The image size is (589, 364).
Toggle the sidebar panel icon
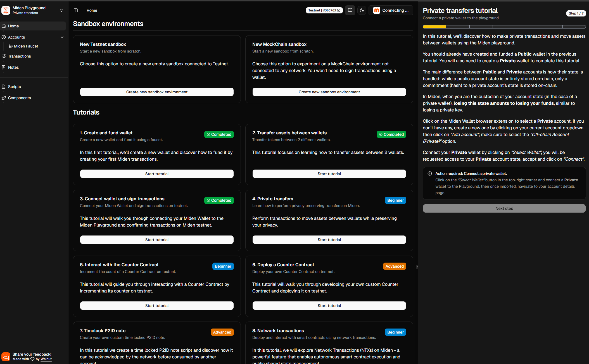(x=76, y=10)
